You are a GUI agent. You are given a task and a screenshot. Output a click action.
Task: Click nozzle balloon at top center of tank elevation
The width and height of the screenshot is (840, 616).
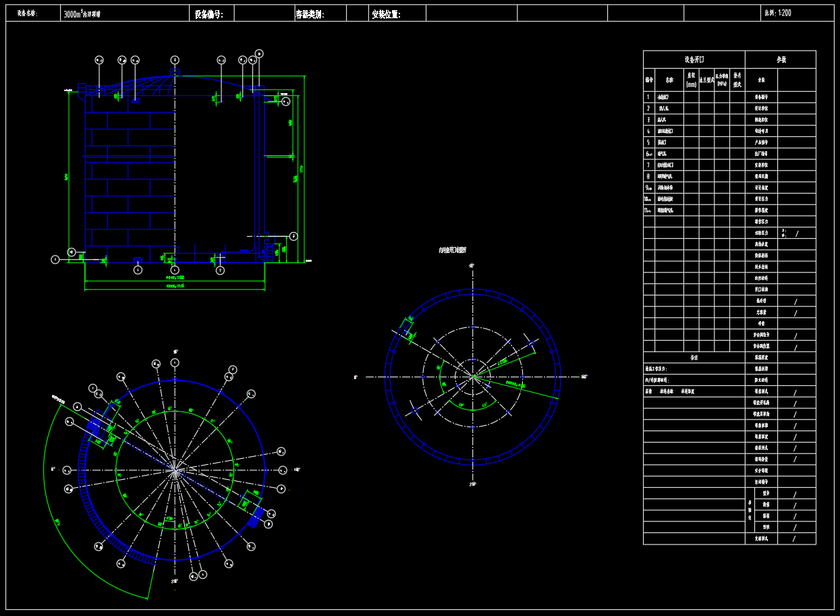click(175, 60)
